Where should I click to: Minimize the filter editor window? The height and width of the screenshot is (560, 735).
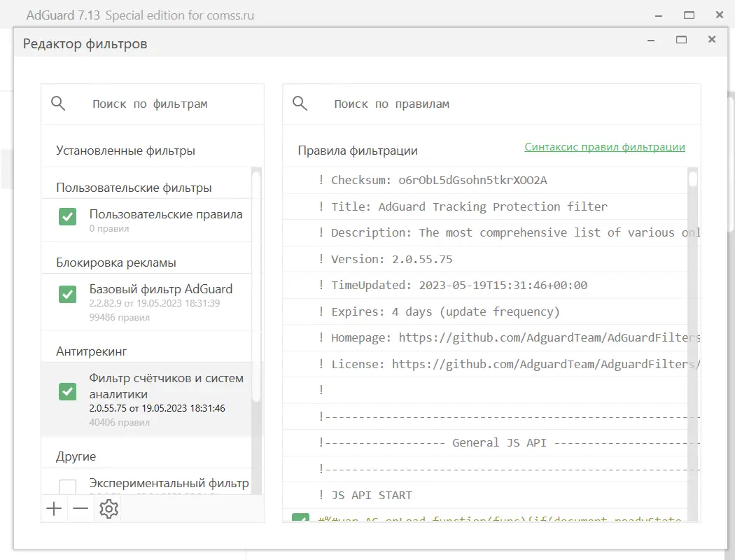click(x=651, y=40)
